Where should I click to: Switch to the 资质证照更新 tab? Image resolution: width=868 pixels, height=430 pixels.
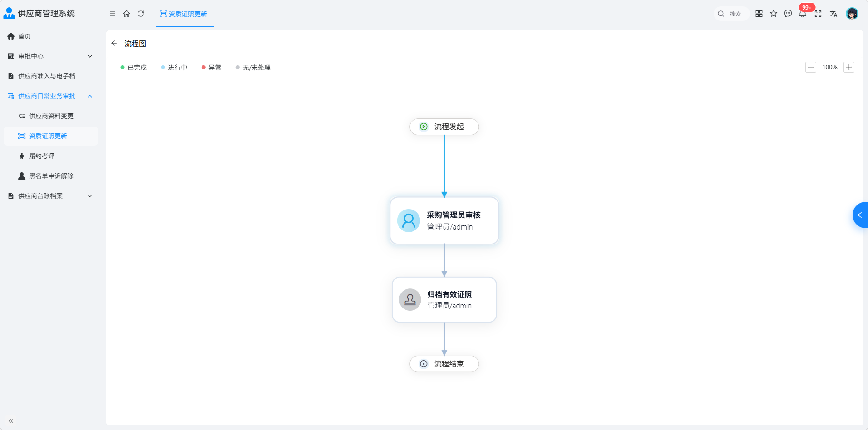click(x=185, y=14)
